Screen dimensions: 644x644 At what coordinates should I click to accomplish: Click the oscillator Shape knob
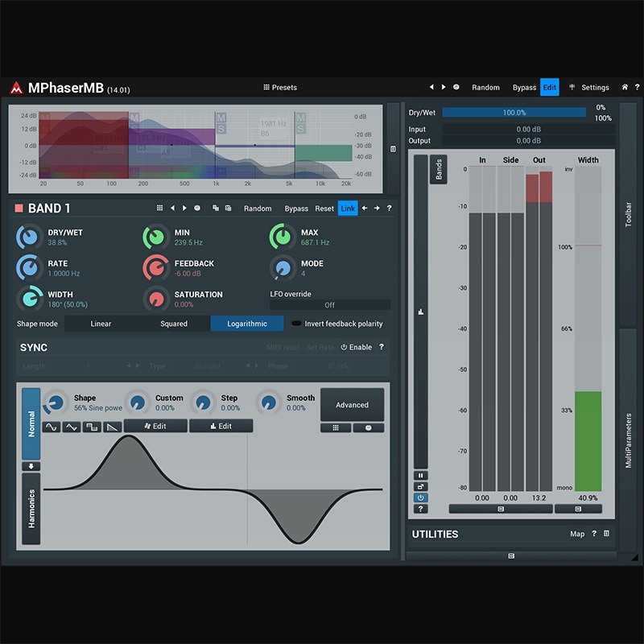tap(56, 402)
